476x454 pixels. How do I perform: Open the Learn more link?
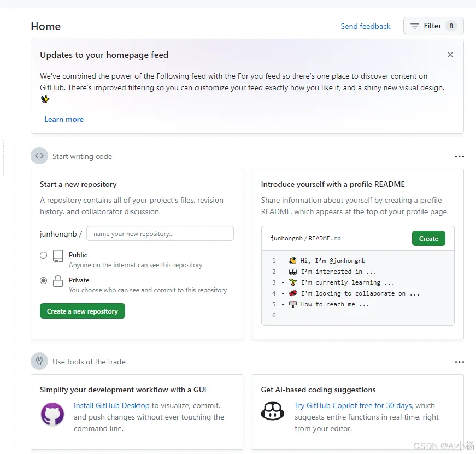64,119
